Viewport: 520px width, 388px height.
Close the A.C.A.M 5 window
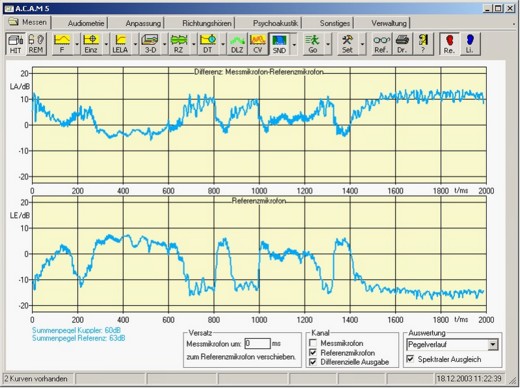[510, 8]
